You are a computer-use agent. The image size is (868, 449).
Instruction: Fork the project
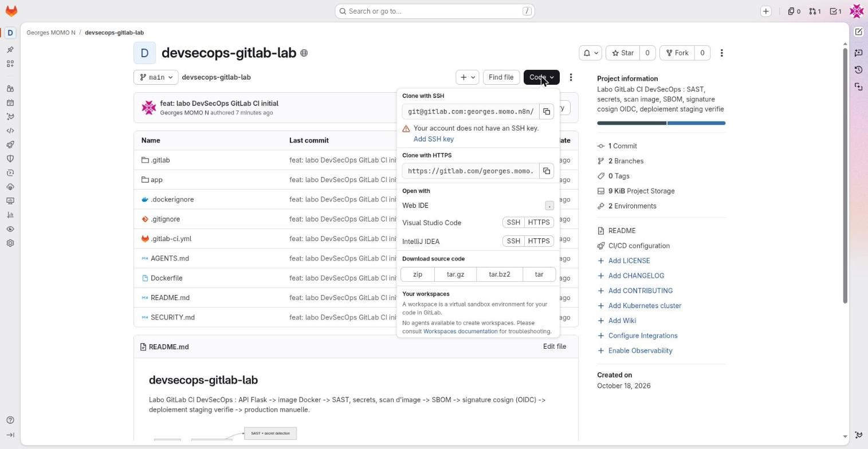coord(677,53)
